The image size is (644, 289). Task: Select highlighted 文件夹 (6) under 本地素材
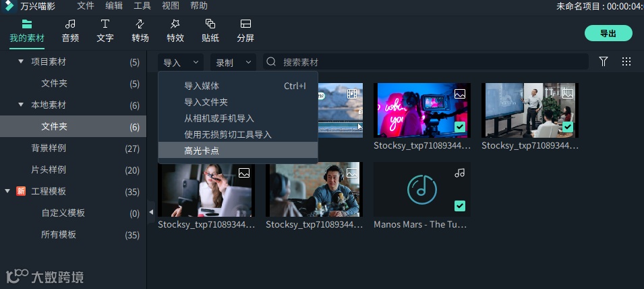[73, 127]
